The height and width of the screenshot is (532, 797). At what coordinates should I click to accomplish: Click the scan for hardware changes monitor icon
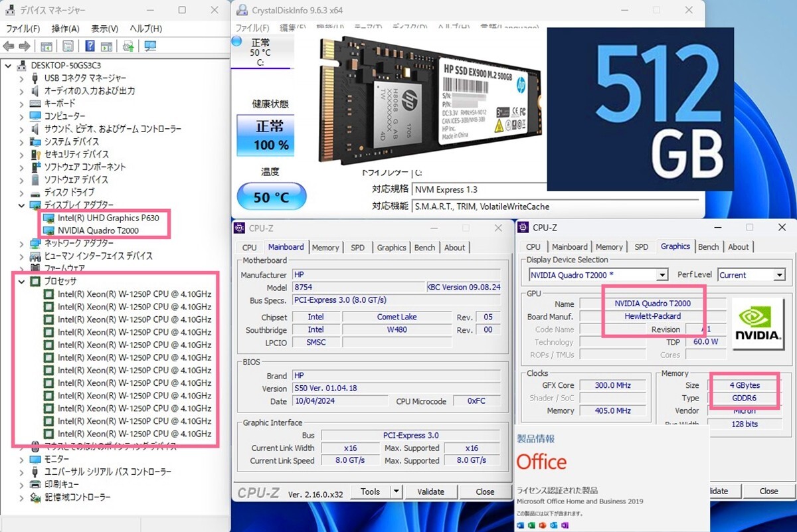point(151,46)
